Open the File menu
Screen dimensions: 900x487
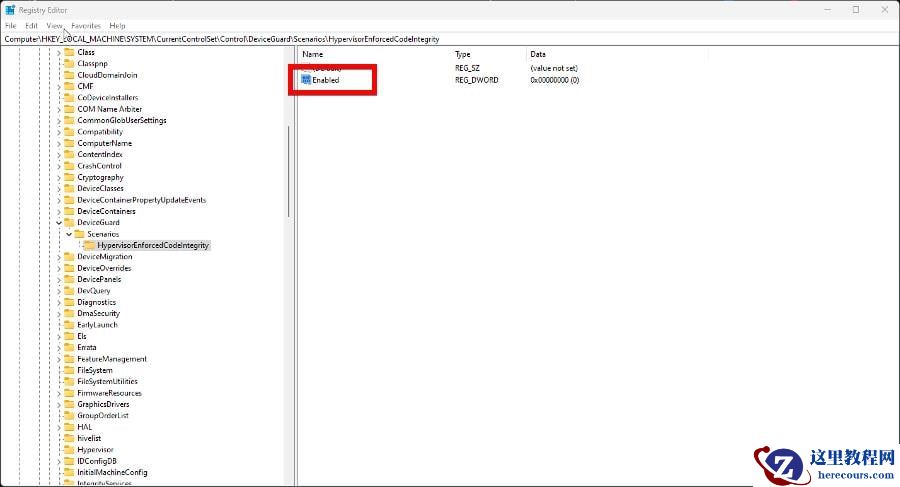click(10, 26)
